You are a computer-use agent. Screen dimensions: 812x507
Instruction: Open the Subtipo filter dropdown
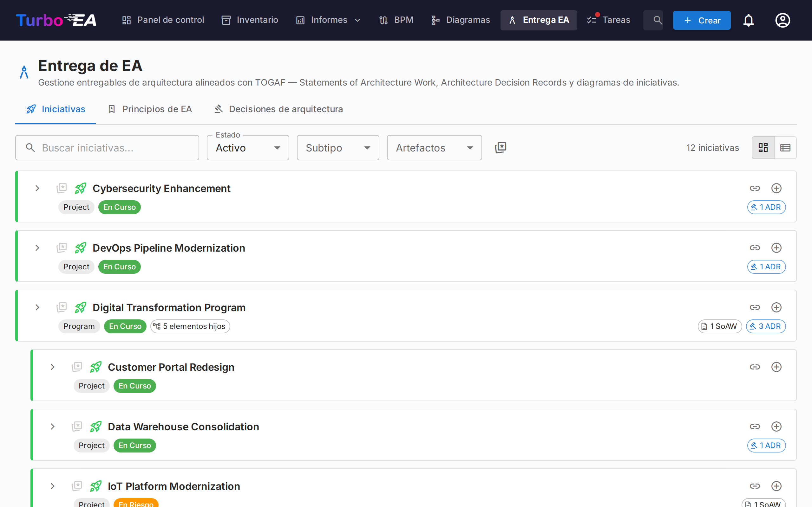click(x=337, y=148)
